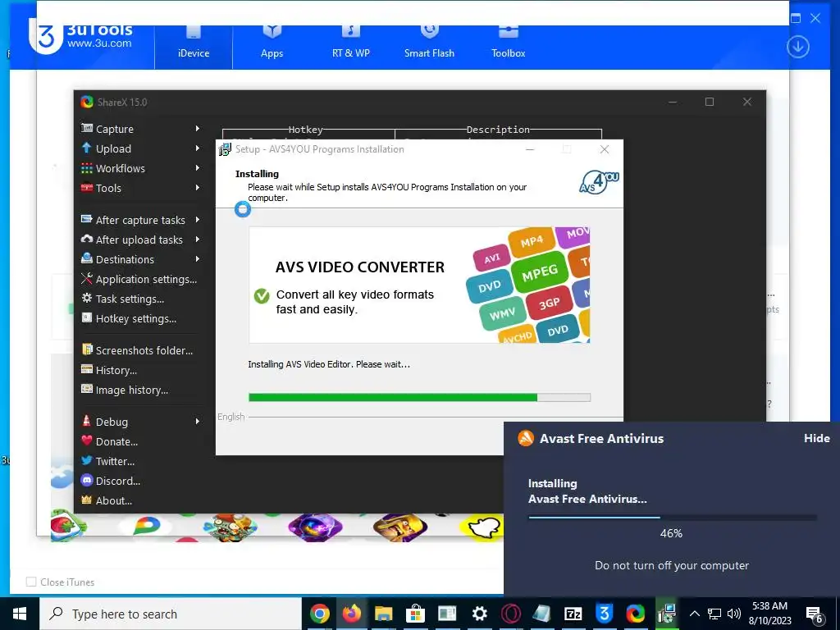The width and height of the screenshot is (840, 630).
Task: Click the AVS installer progress bar
Action: [419, 397]
